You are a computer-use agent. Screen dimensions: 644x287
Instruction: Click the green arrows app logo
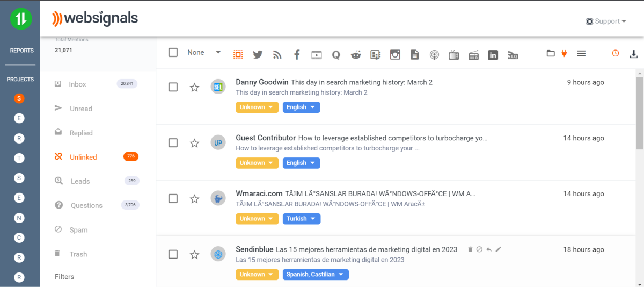tap(21, 19)
